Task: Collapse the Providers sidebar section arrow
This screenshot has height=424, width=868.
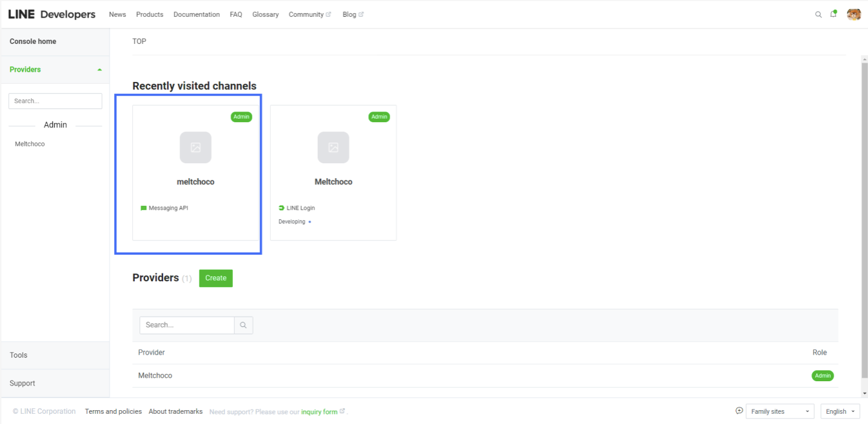Action: [99, 70]
